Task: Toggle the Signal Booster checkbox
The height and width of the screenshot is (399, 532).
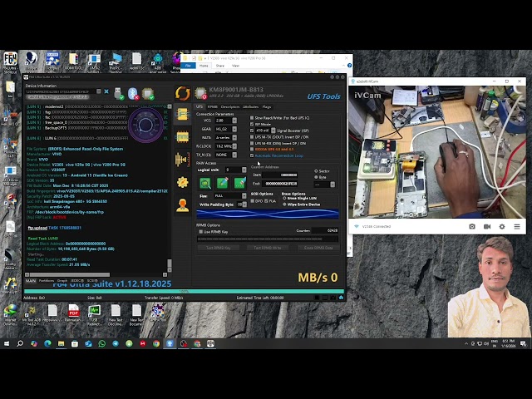Action: [x=252, y=131]
